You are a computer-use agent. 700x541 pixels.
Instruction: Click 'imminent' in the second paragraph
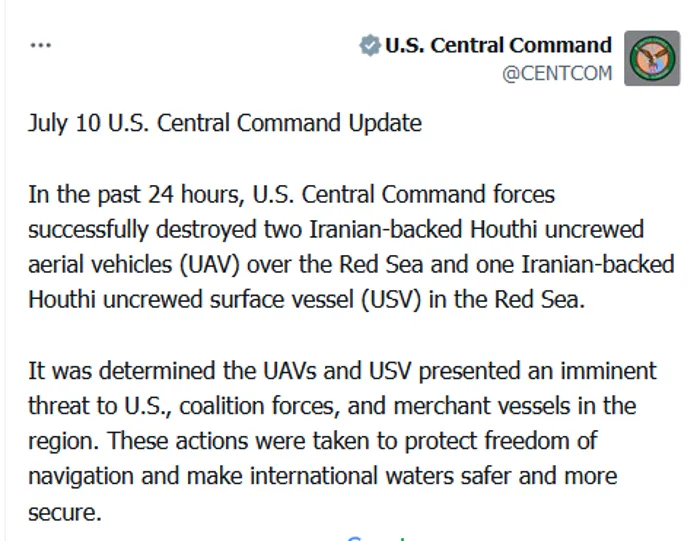click(608, 371)
